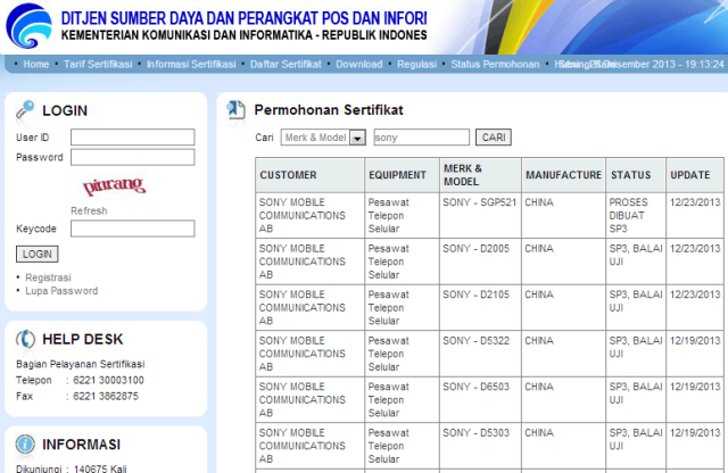The image size is (728, 473).
Task: Refresh the captcha code
Action: point(89,211)
